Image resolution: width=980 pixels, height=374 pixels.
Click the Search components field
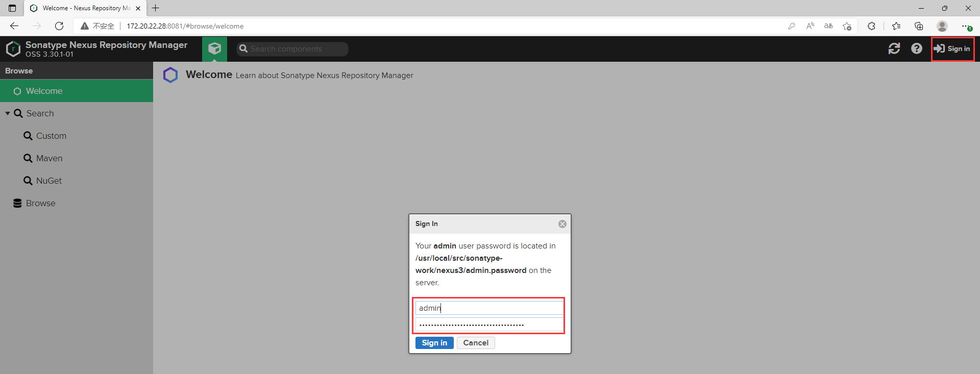click(292, 49)
